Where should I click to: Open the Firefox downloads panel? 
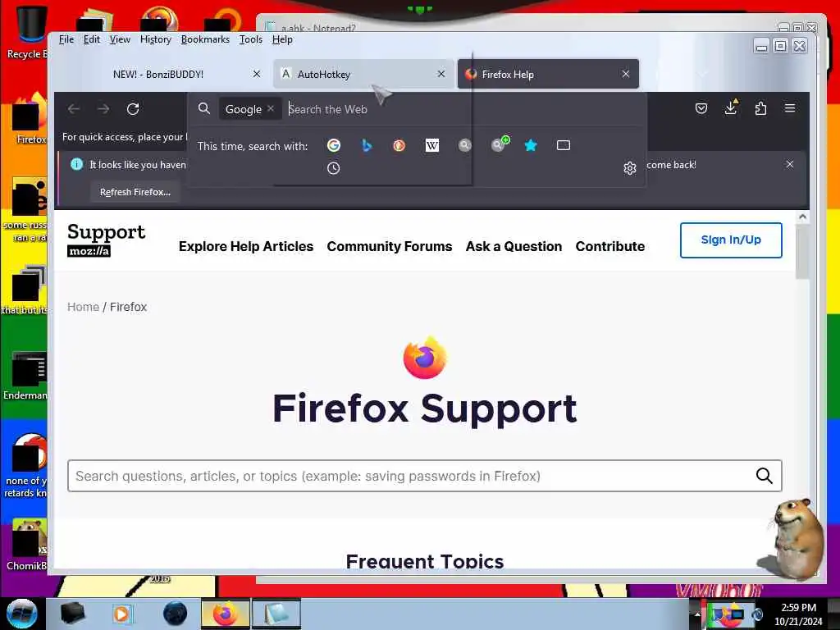coord(731,107)
